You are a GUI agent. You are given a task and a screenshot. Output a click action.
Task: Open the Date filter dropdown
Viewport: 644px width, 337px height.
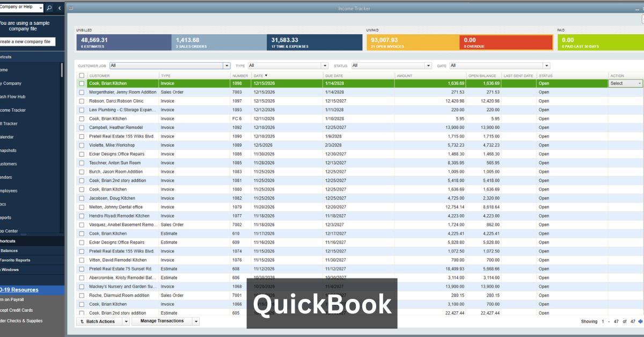click(546, 65)
